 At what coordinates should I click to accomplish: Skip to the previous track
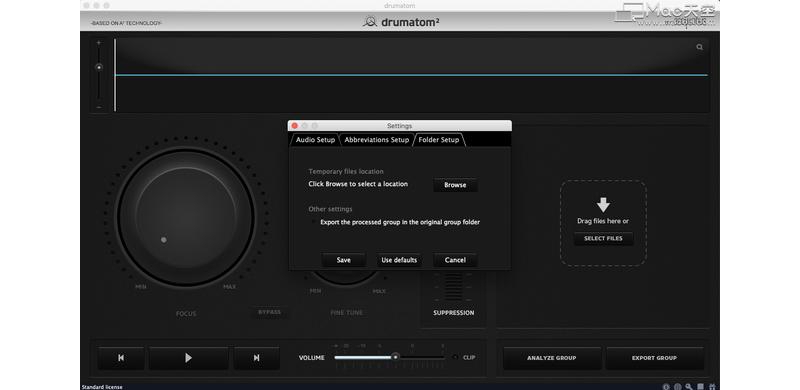pyautogui.click(x=121, y=358)
